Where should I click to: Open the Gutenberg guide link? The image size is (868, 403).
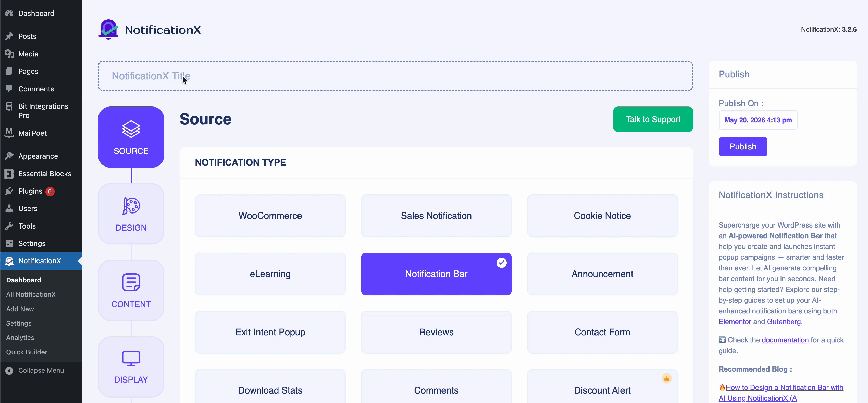coord(784,322)
